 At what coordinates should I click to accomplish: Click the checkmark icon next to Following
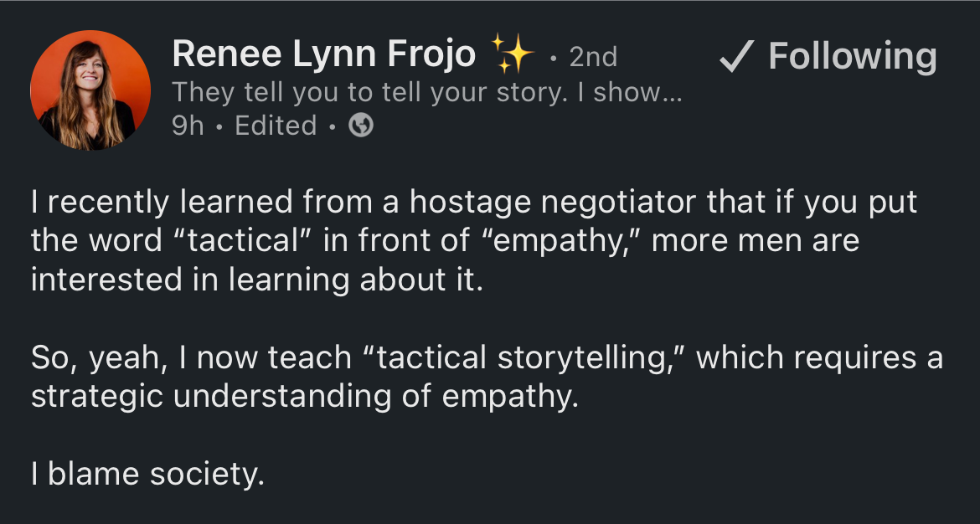point(737,56)
